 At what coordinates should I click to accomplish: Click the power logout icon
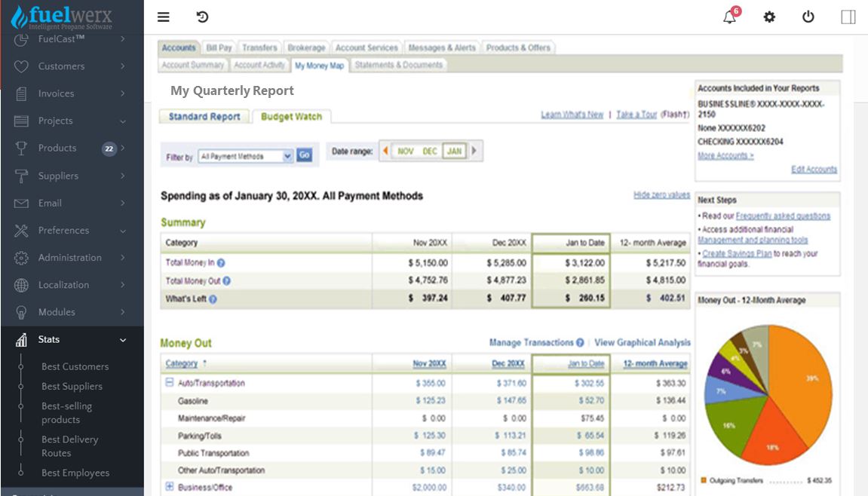(808, 17)
